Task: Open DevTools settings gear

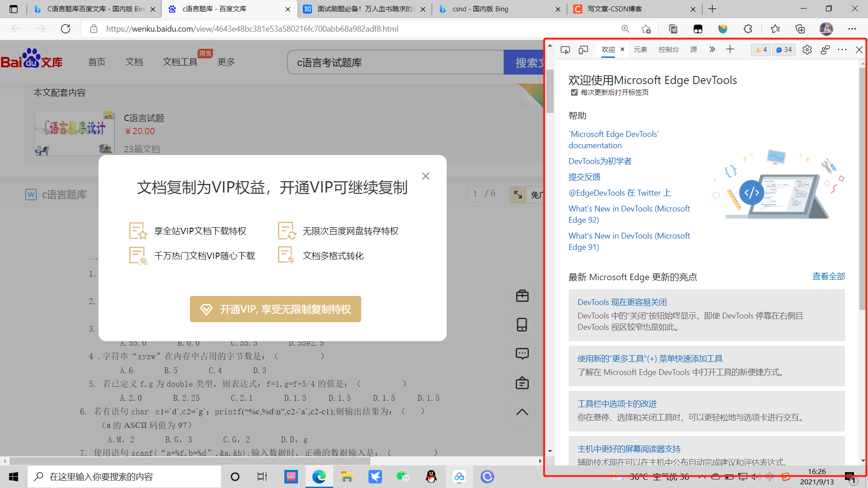Action: tap(807, 50)
